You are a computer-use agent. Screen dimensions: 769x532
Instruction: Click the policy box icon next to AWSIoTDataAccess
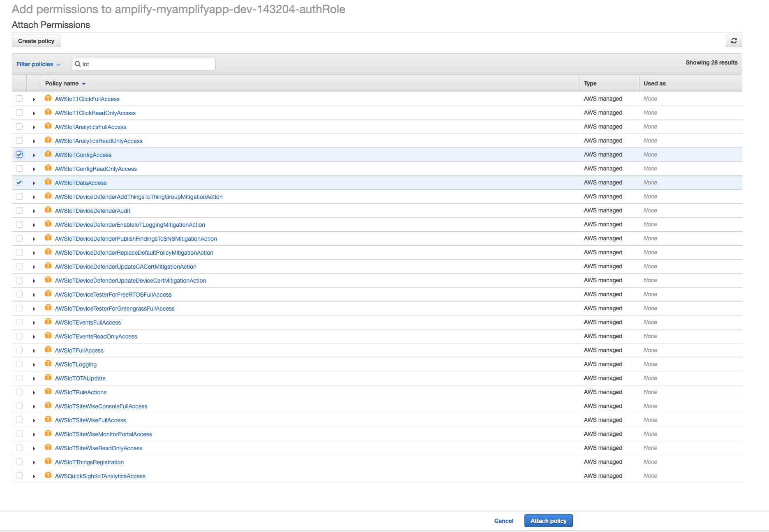[48, 182]
